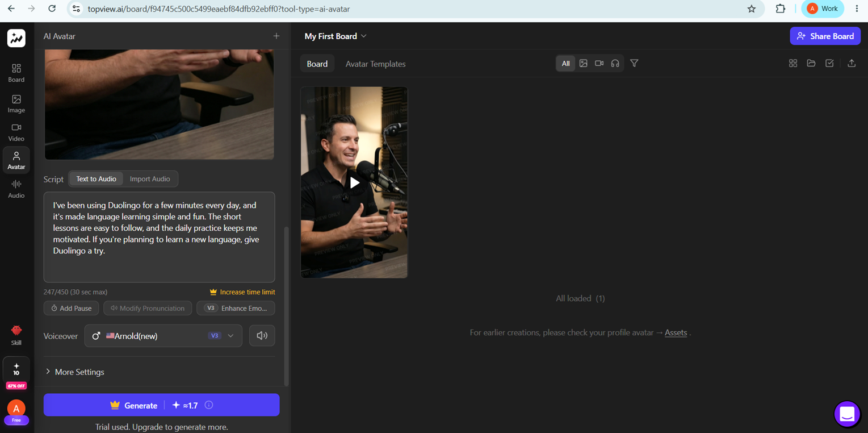Select Import Audio mode

(x=150, y=179)
